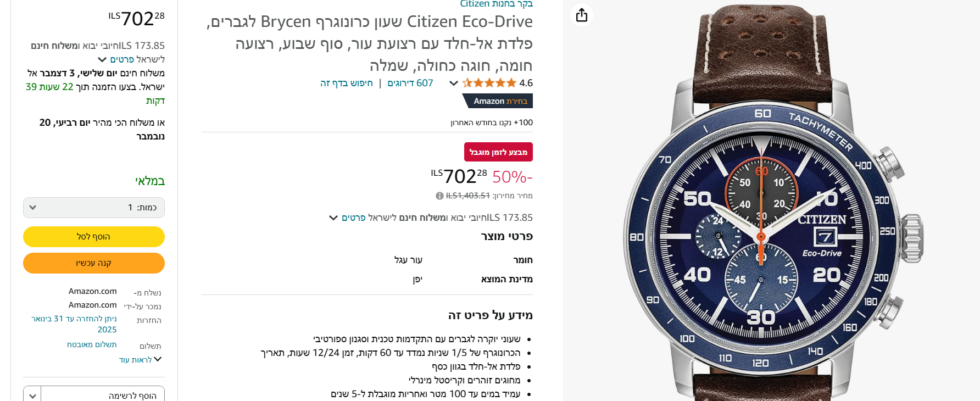Click the yellow Add to Cart button

(x=94, y=237)
